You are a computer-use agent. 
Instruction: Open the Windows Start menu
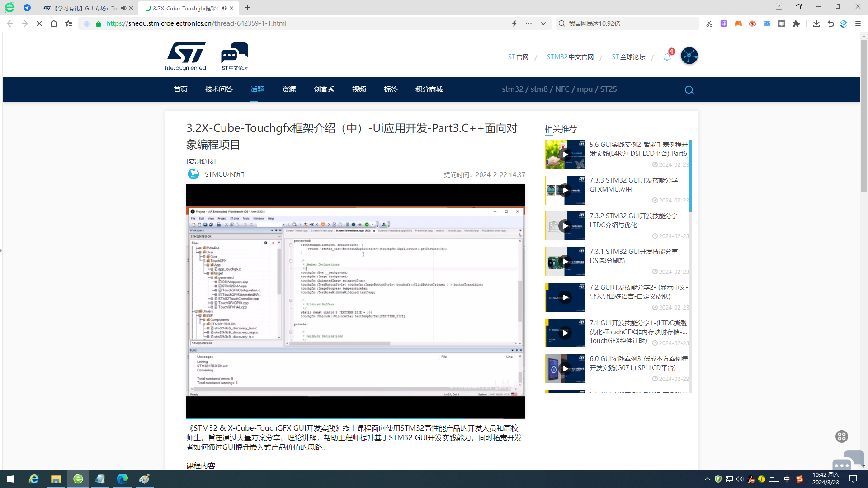coord(11,479)
